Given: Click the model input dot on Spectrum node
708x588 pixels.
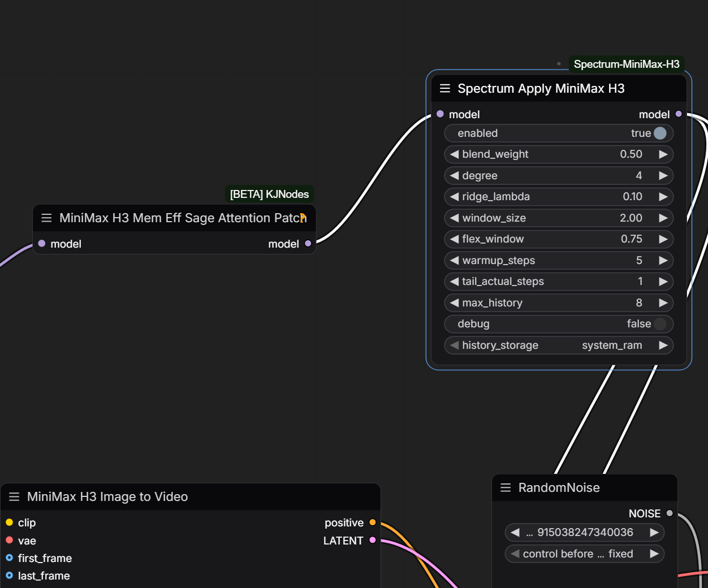Looking at the screenshot, I should pos(440,114).
